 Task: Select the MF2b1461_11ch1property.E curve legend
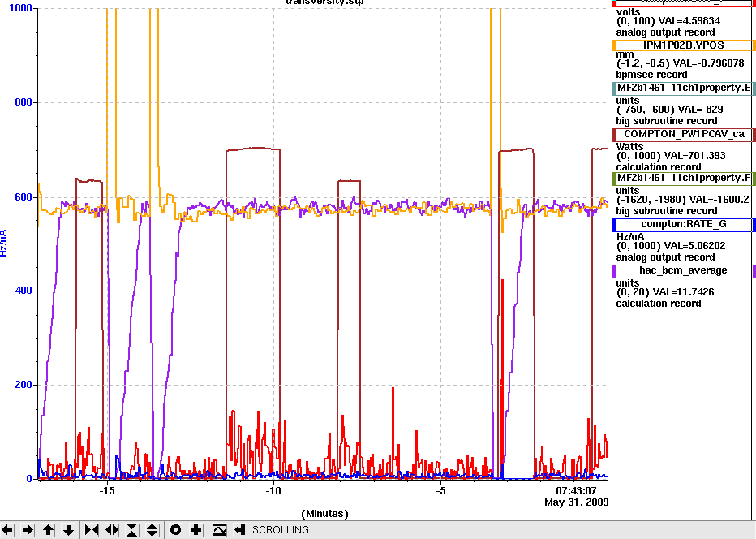[x=684, y=88]
